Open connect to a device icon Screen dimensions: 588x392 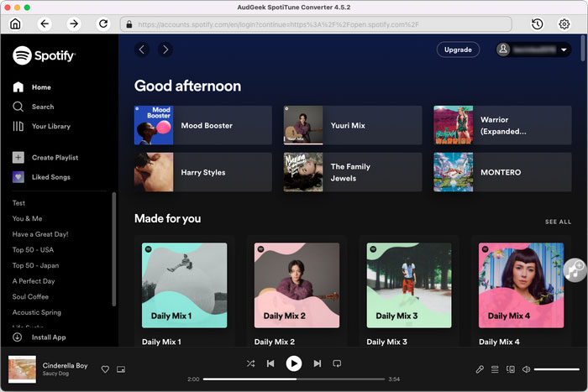pos(511,369)
